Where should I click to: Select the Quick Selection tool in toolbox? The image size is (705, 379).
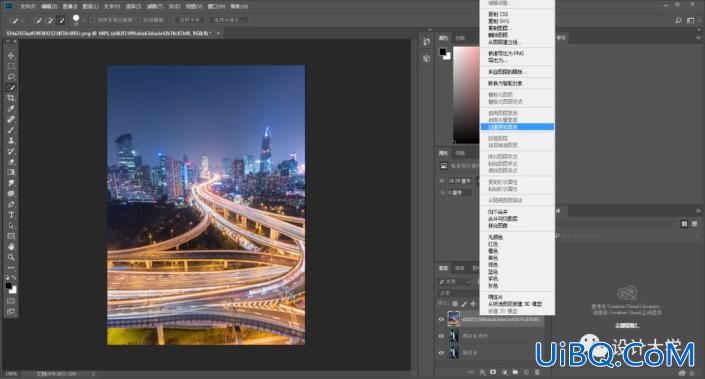click(11, 88)
